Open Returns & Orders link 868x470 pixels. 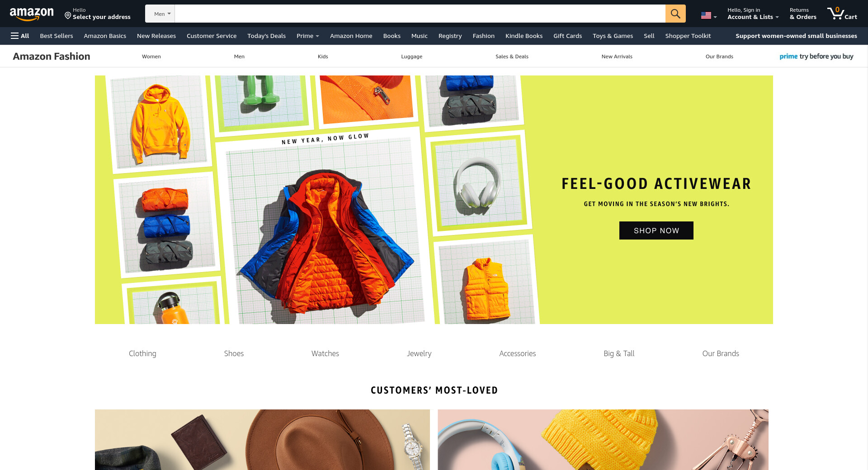(x=803, y=14)
